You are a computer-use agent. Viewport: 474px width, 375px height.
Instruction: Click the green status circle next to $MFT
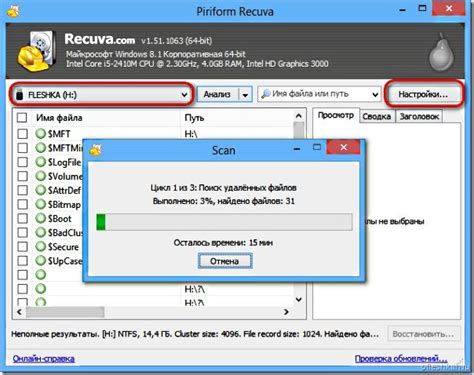pyautogui.click(x=41, y=134)
